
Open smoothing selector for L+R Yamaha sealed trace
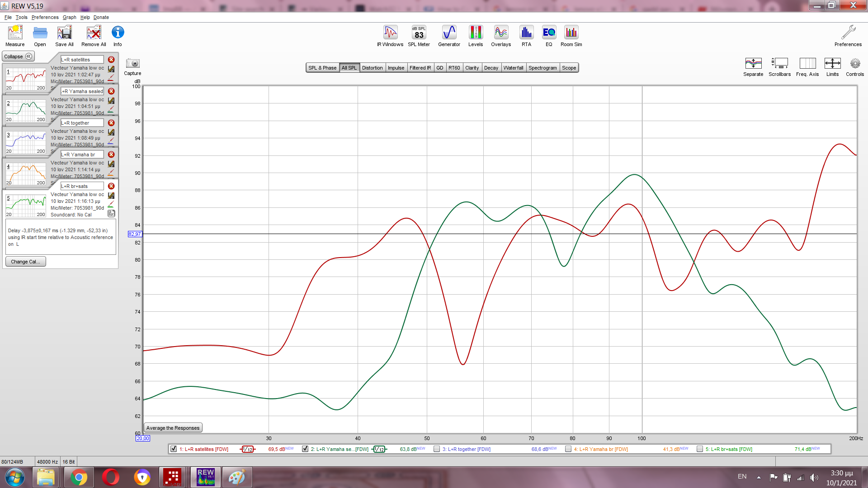coord(379,449)
